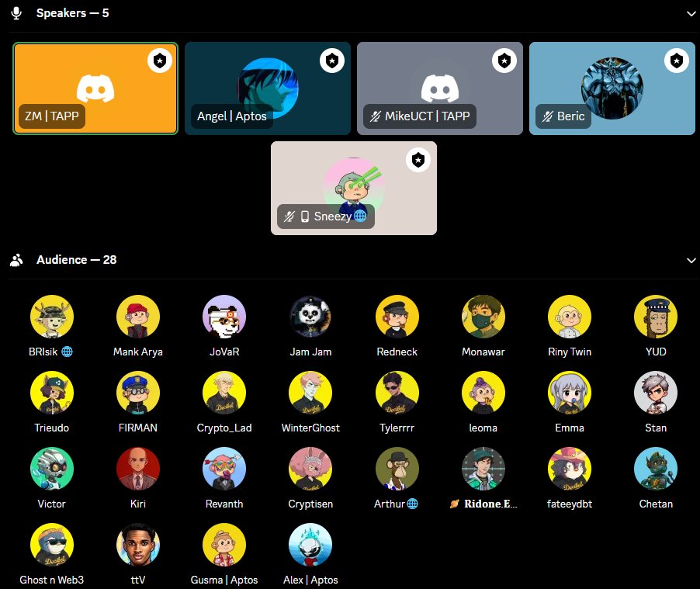Select Tylerrrr's avatar
Viewport: 700px width, 589px height.
tap(397, 393)
